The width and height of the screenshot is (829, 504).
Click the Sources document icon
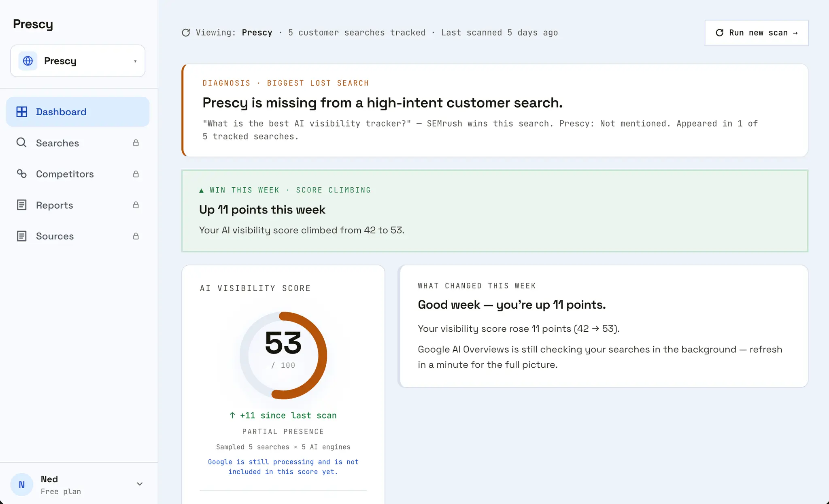pyautogui.click(x=22, y=236)
